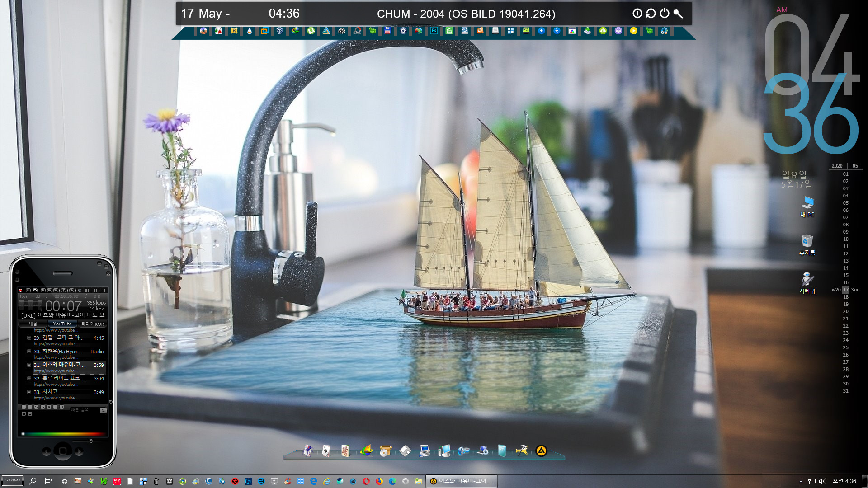Click the now-playing title [URL] 이즈와 마유미
The width and height of the screenshot is (868, 488).
click(63, 315)
